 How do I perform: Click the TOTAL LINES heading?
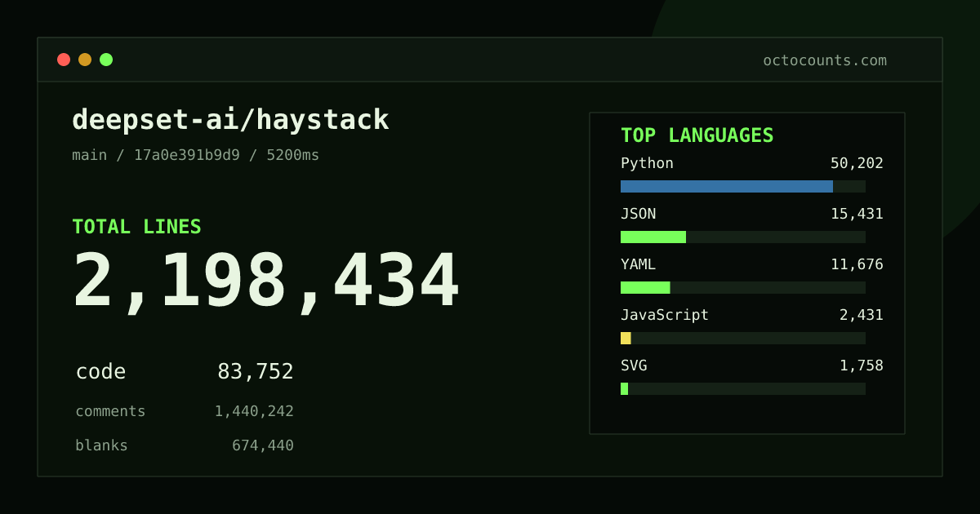click(136, 227)
